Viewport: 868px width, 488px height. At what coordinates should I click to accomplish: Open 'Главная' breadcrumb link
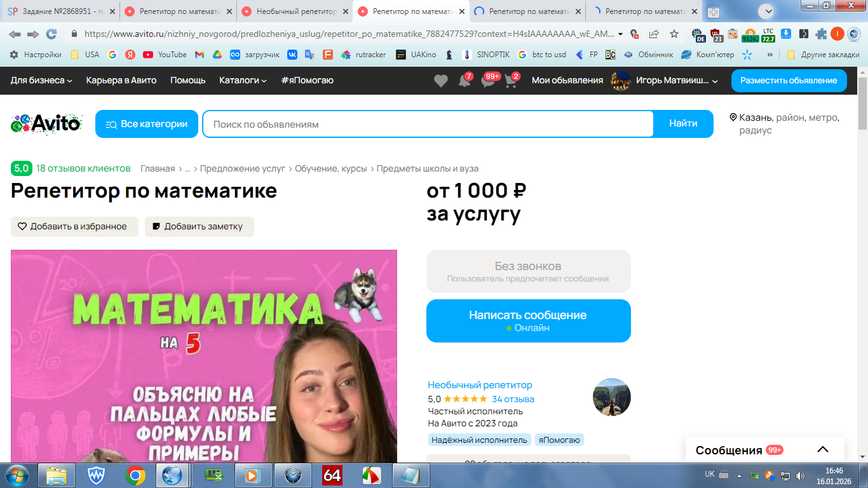pyautogui.click(x=158, y=168)
